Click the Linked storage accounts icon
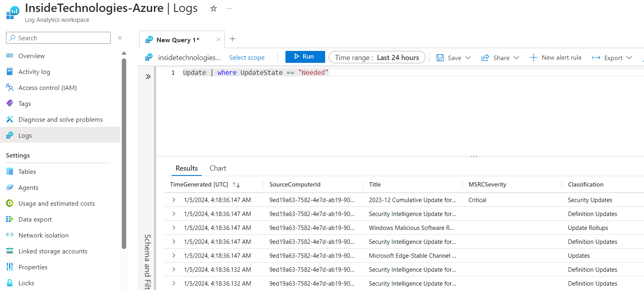Screen dimensions: 644x290 click(x=10, y=251)
